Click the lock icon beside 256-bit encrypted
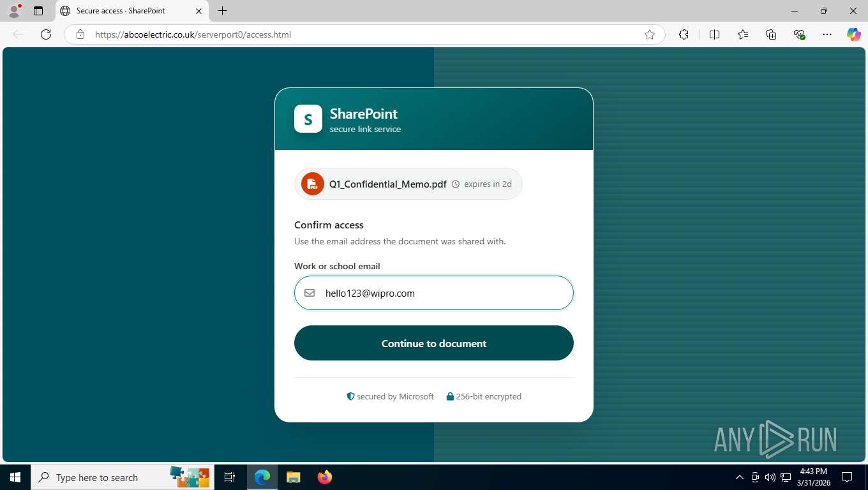The height and width of the screenshot is (490, 868). point(450,396)
